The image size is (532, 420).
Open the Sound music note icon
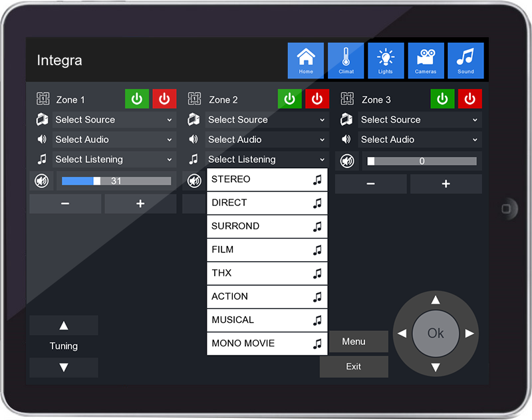coord(465,60)
